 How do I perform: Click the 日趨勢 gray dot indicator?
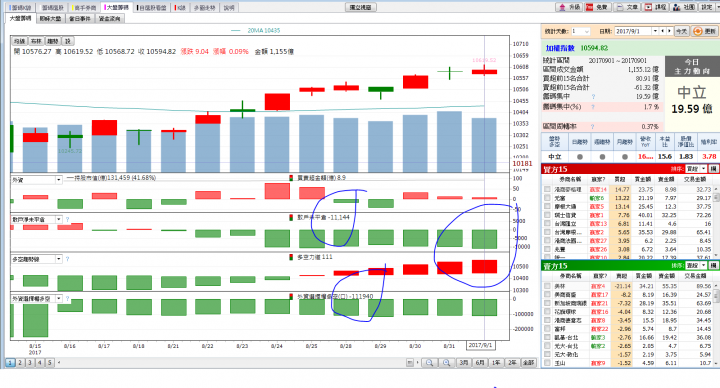580,157
